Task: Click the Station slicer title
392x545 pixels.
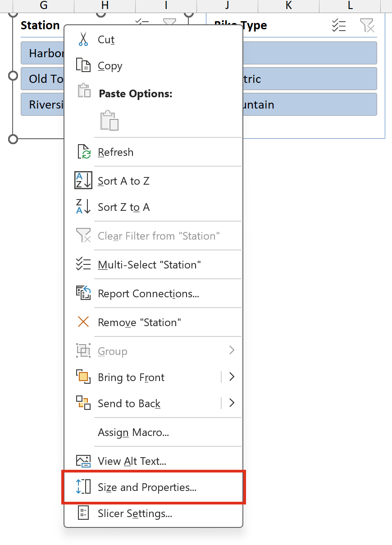Action: click(40, 25)
